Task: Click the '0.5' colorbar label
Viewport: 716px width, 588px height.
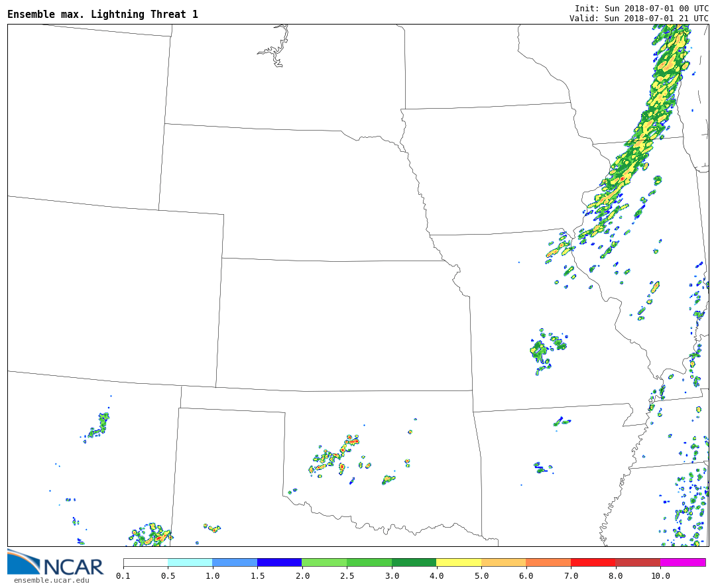Action: tap(168, 575)
